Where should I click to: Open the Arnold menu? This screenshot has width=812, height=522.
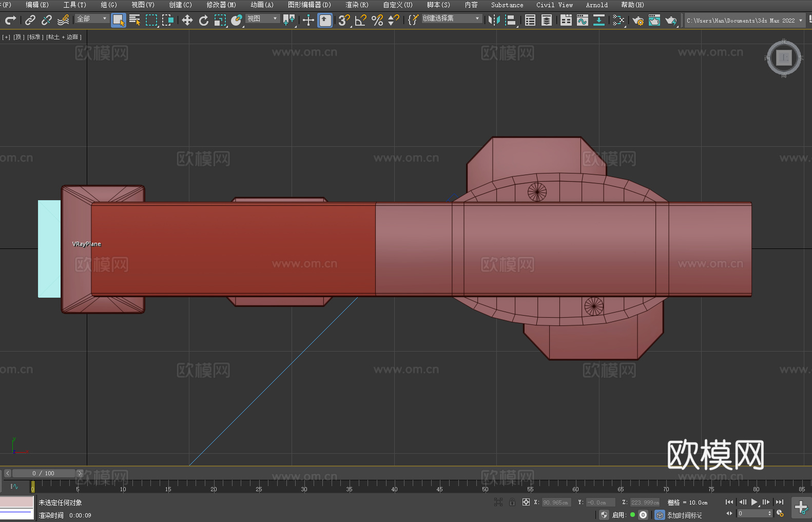(x=596, y=5)
